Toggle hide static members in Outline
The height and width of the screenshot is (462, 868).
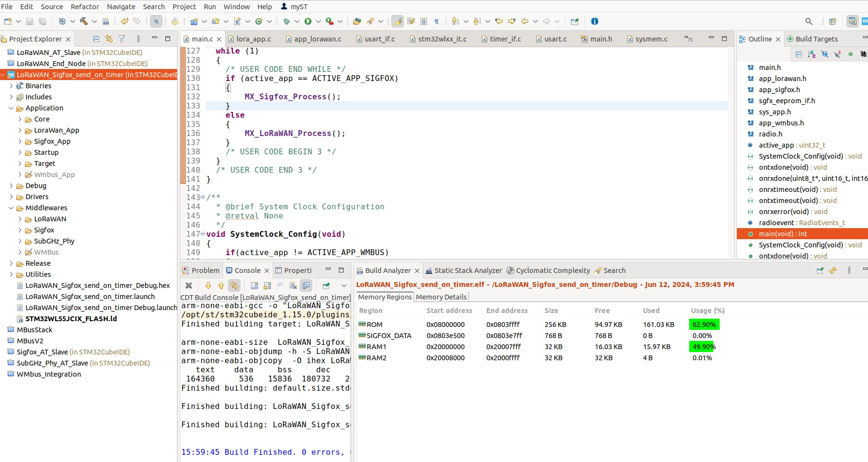click(x=838, y=54)
